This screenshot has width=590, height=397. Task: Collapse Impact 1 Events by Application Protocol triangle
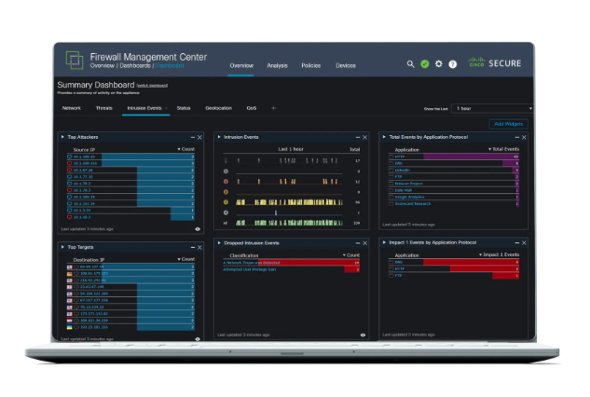(384, 242)
